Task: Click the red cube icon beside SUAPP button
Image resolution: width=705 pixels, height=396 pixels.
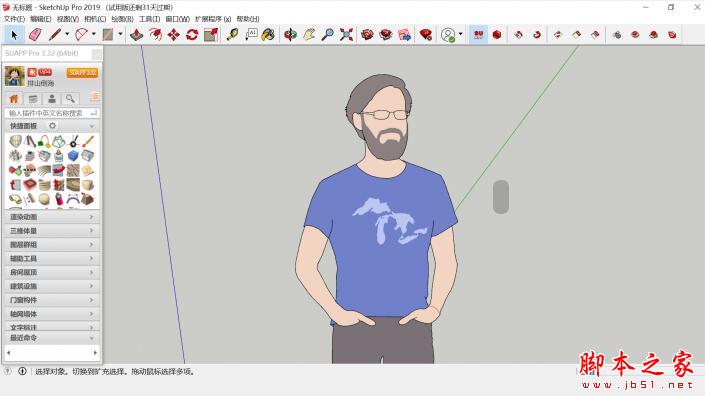Action: point(497,35)
